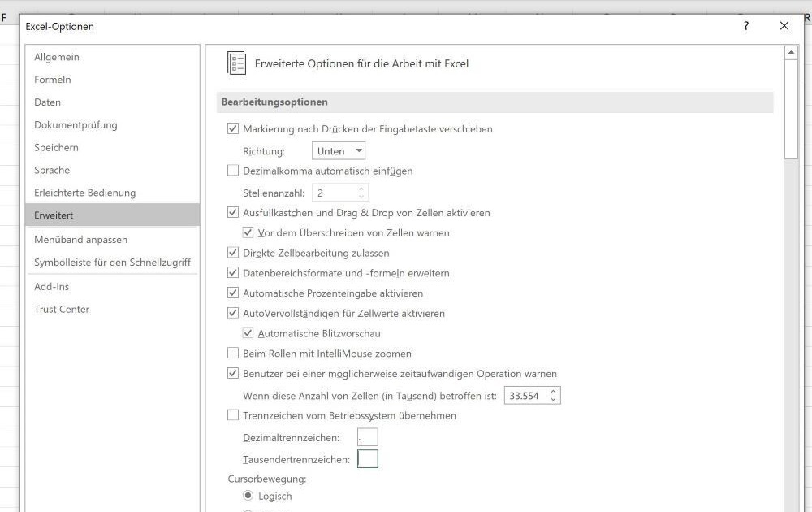Toggle AutoVervollständigen für Zellwerte aktivieren

233,313
